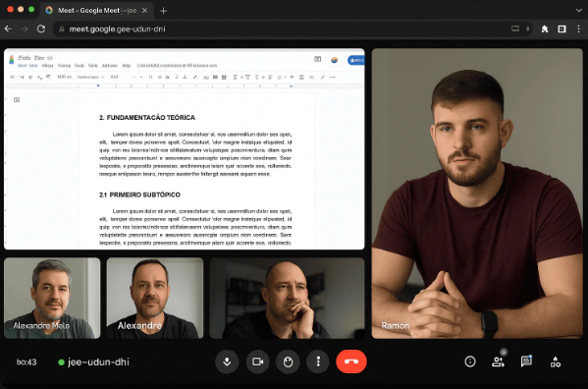588x389 pixels.
Task: Open the last-edit link in doc menu bar
Action: (x=177, y=65)
